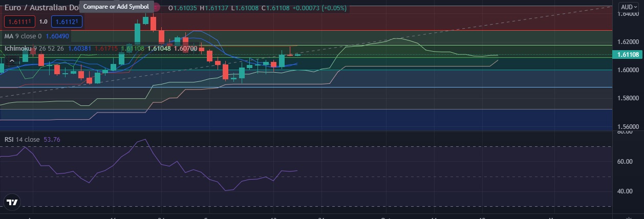Image resolution: width=644 pixels, height=219 pixels.
Task: Select the RSI 14 close indicator label
Action: pyautogui.click(x=22, y=139)
